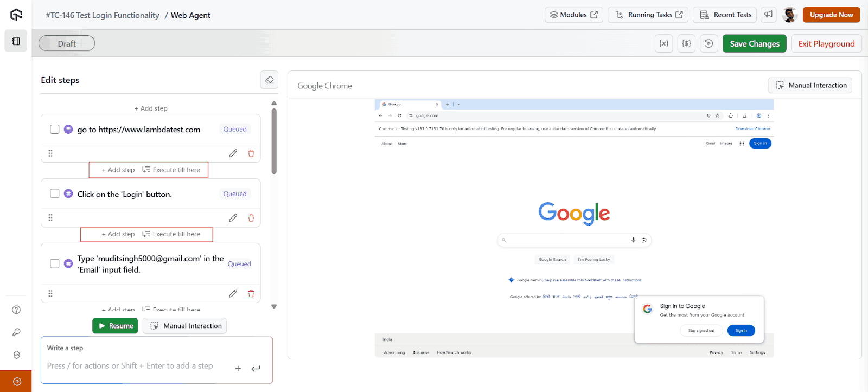Click the Google apps grid icon in Chrome preview

coord(742,144)
